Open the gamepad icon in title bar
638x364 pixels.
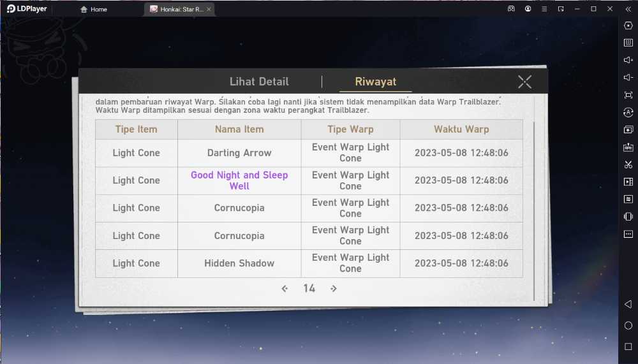511,8
